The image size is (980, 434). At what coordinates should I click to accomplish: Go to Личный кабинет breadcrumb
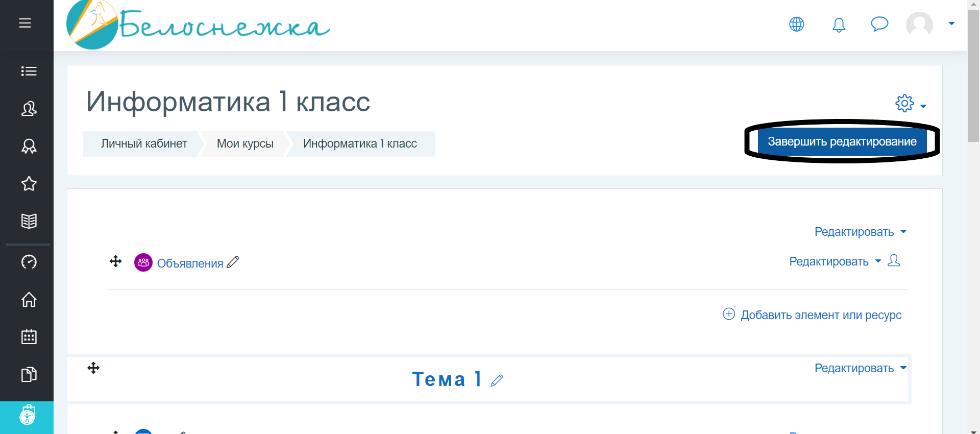(x=144, y=144)
